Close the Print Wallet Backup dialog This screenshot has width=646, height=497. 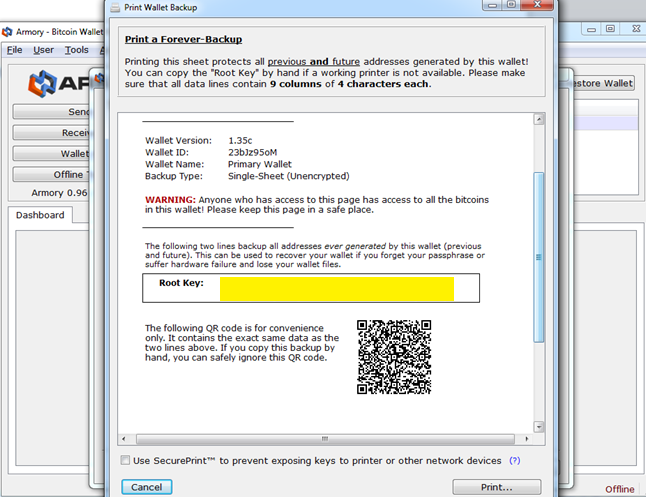537,5
